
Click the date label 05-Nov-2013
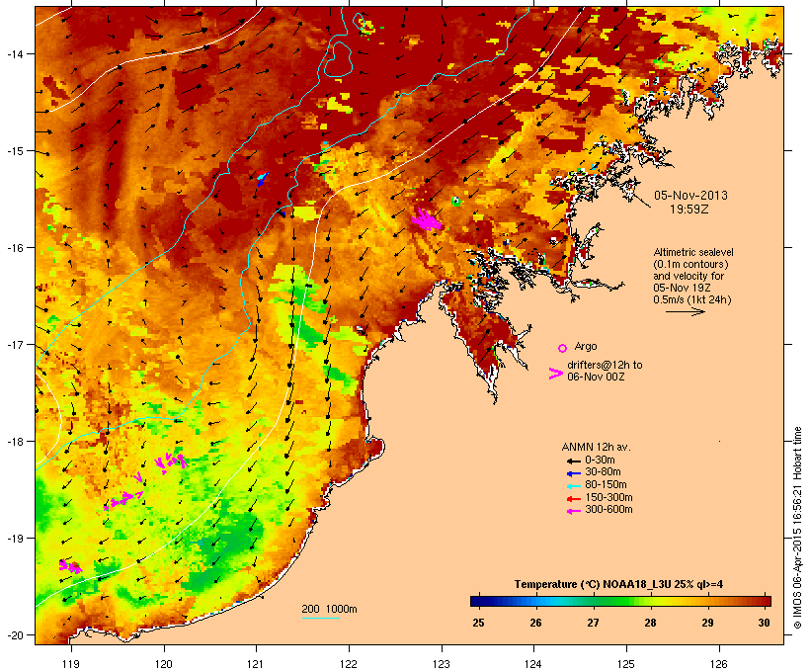[690, 196]
